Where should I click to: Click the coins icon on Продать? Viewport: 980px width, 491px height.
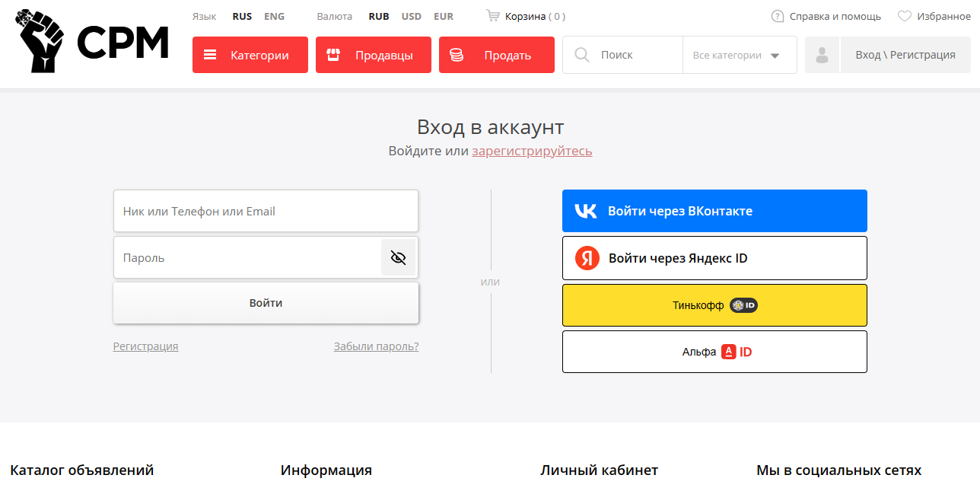tap(457, 55)
